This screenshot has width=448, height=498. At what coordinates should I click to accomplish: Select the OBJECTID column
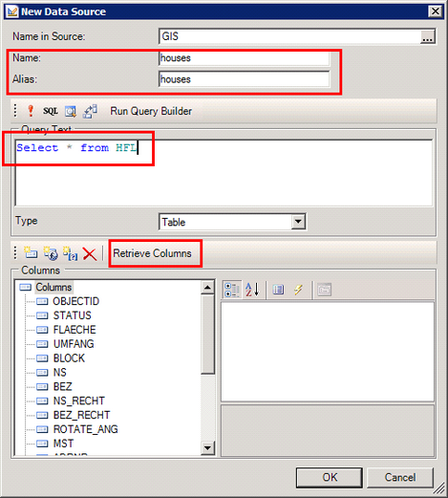(75, 301)
